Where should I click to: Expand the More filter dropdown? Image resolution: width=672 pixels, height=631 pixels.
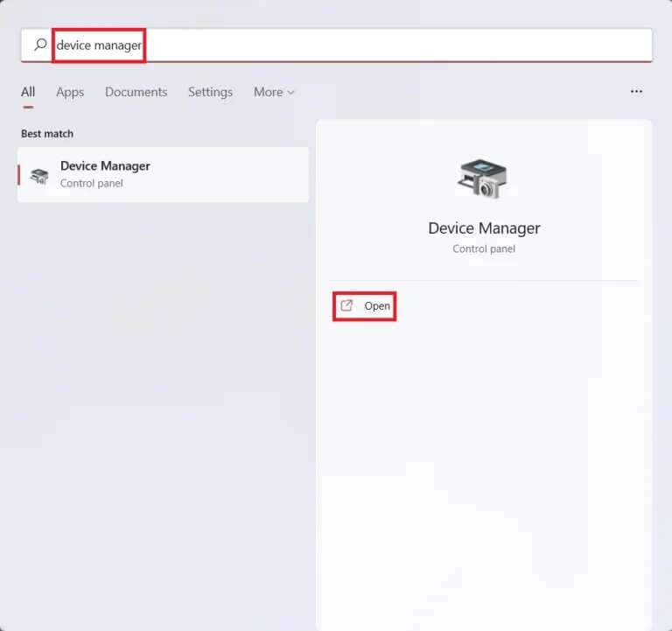274,92
